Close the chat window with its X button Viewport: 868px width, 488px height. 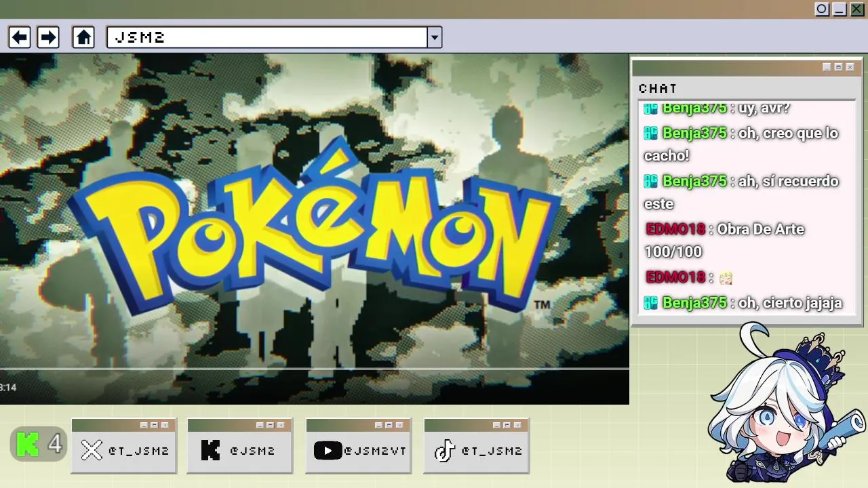850,67
